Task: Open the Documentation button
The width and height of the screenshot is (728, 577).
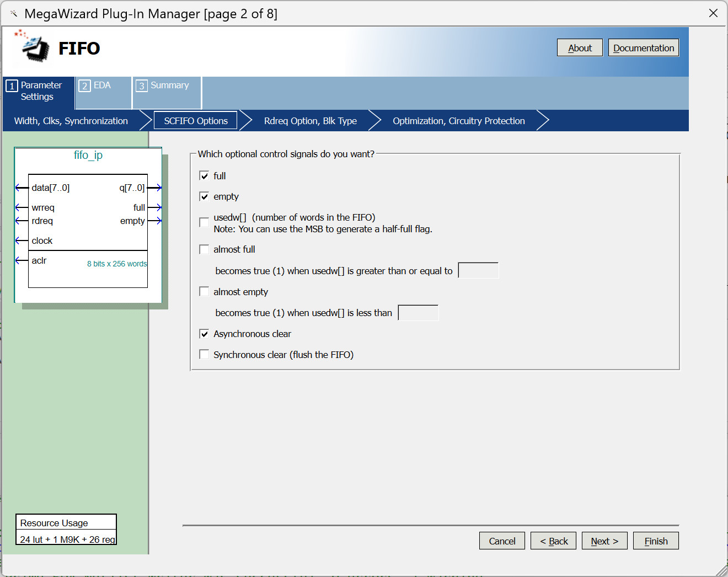Action: [x=643, y=48]
